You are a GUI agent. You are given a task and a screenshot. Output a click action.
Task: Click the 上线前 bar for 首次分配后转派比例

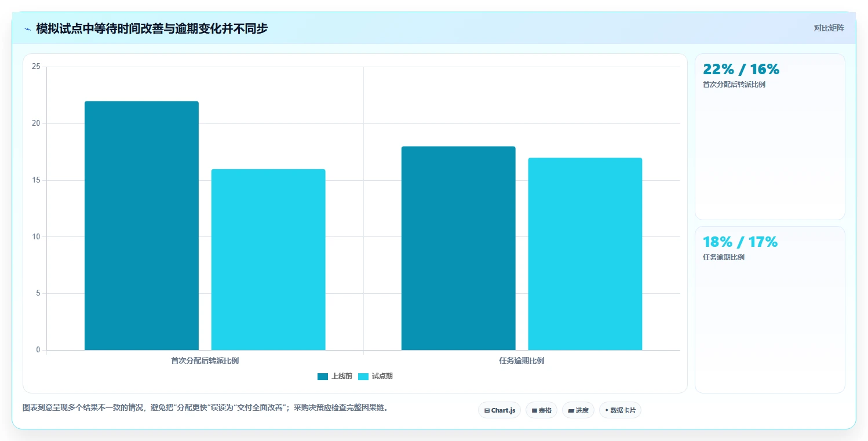click(x=141, y=225)
